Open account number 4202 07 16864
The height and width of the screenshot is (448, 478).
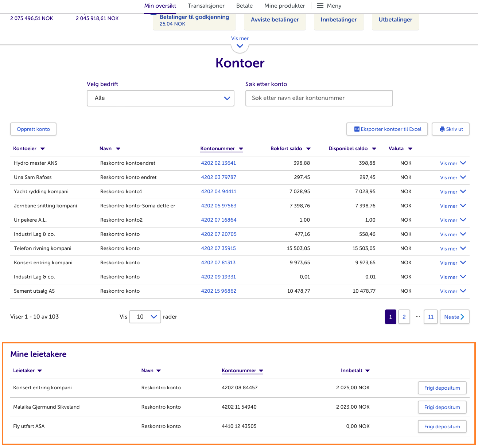tap(219, 220)
